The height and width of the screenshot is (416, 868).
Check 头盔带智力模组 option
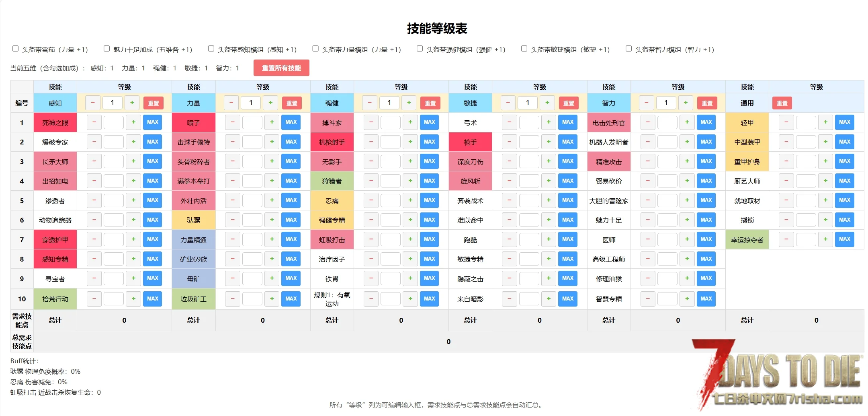coord(628,49)
